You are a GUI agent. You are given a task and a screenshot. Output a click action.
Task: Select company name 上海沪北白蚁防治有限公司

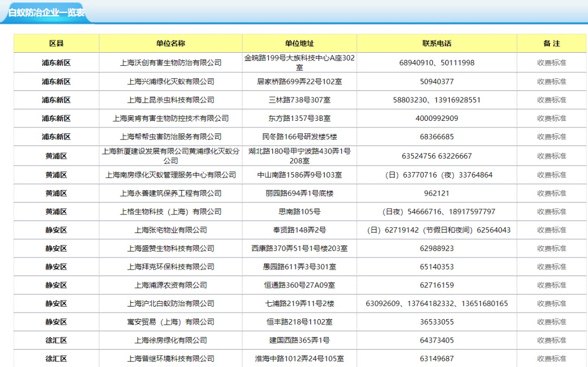(x=170, y=303)
